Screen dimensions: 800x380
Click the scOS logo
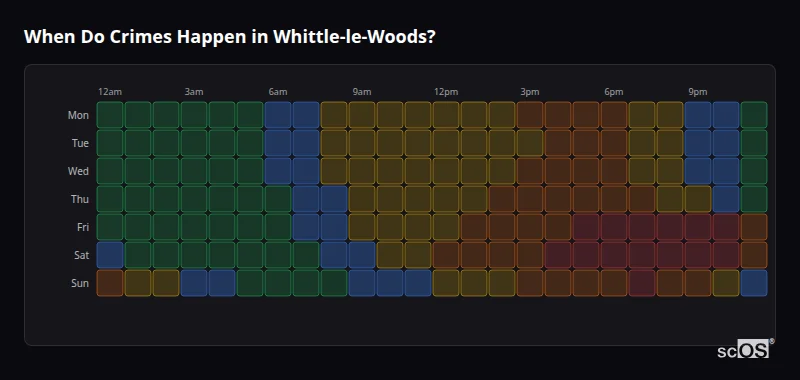click(x=745, y=349)
